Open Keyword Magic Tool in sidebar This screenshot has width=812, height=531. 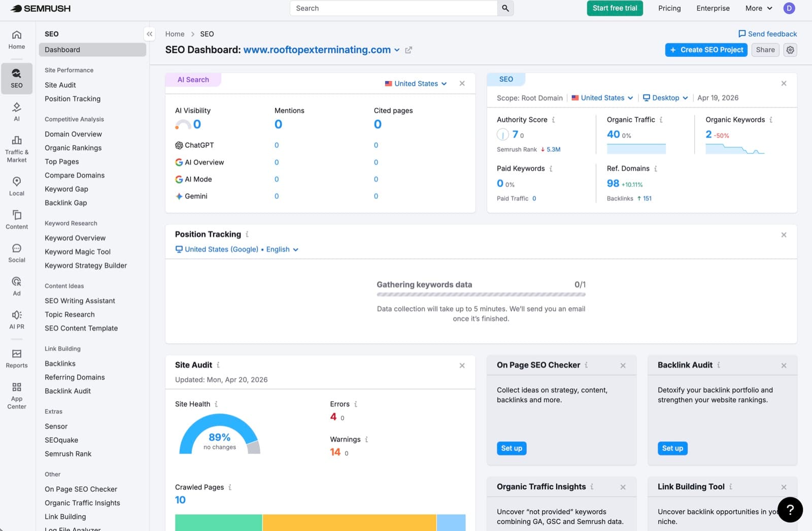pyautogui.click(x=78, y=252)
